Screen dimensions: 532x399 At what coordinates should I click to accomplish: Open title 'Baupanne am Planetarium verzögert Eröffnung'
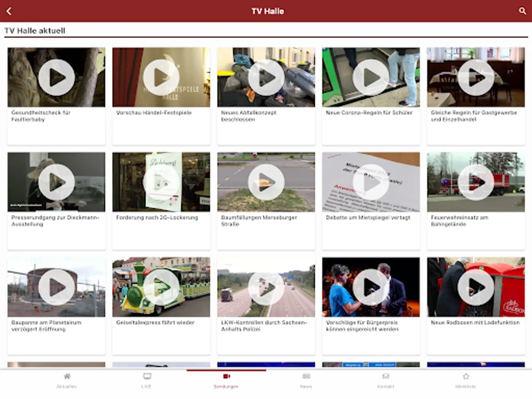click(47, 326)
